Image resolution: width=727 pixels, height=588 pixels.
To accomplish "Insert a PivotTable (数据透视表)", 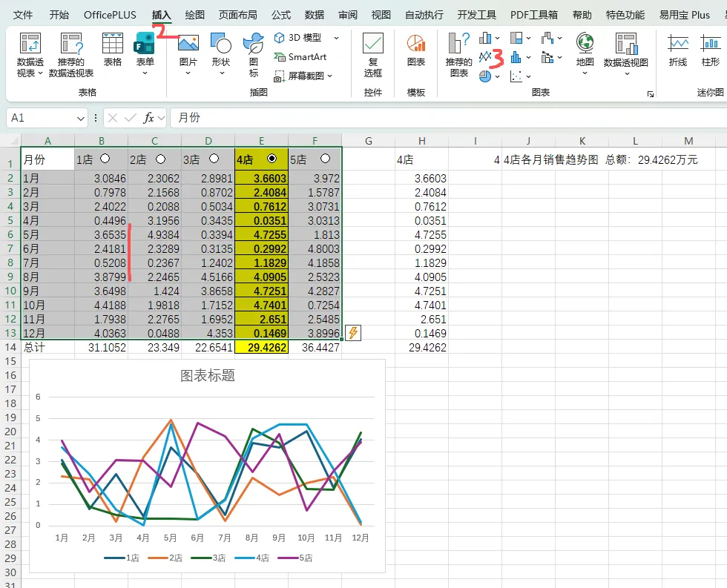I will coord(30,55).
